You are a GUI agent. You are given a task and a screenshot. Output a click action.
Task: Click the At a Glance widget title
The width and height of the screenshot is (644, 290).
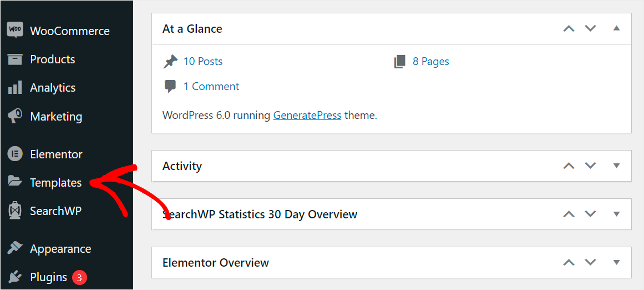pyautogui.click(x=192, y=29)
